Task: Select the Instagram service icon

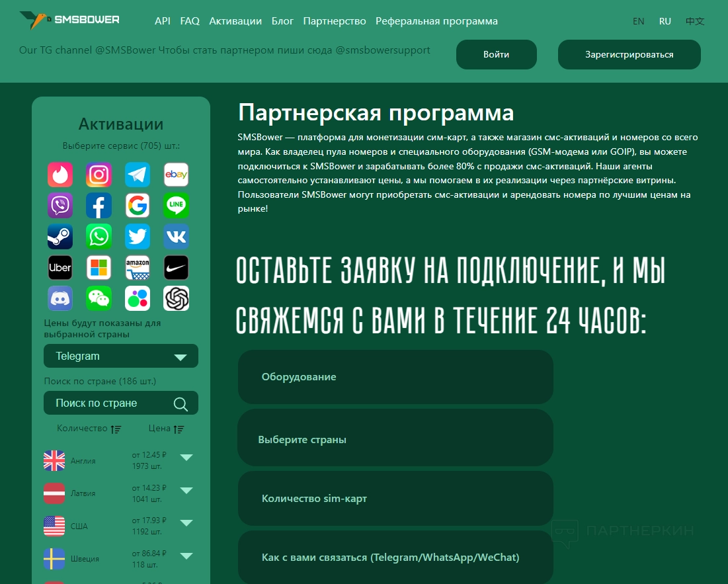Action: point(99,175)
